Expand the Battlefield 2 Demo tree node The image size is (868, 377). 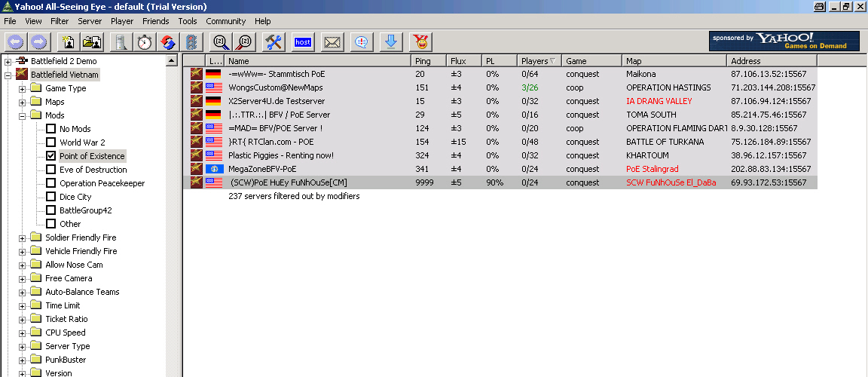coord(8,61)
